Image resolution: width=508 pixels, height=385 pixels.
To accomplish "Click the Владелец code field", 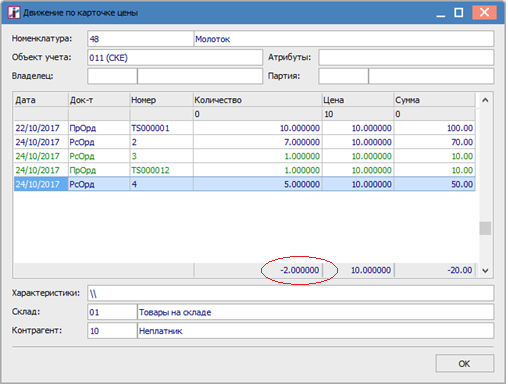I will (112, 76).
